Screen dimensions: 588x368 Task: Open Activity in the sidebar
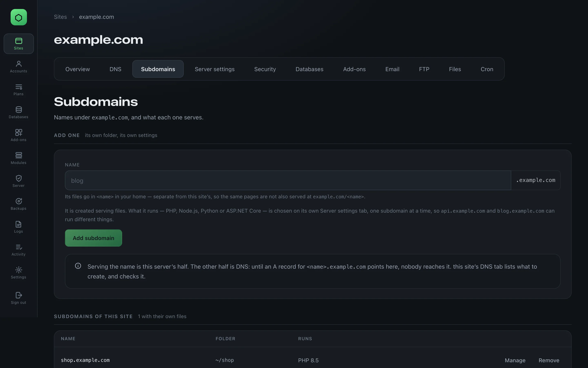(19, 250)
